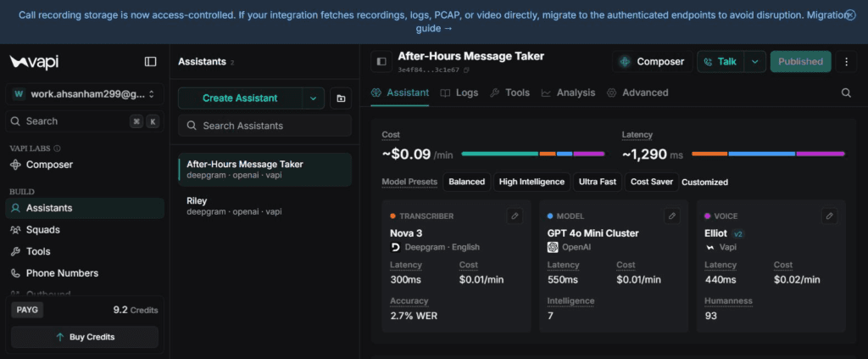Select the Ultra Fast preset
Screen dimensions: 868x359
pos(598,182)
